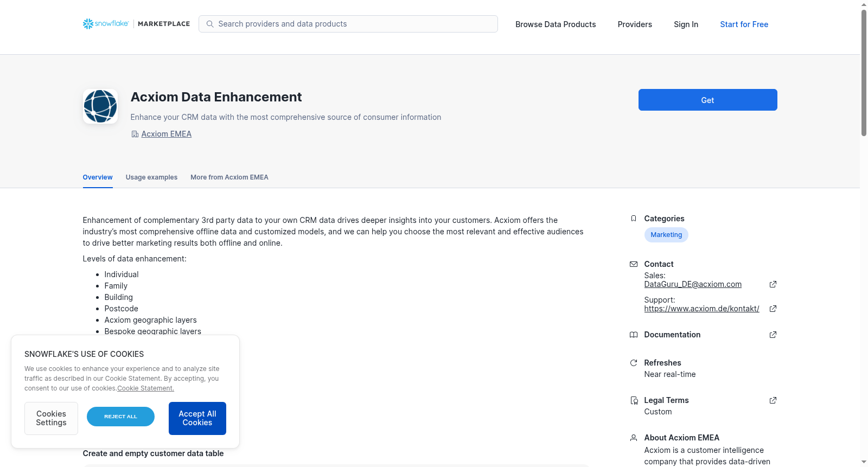This screenshot has width=868, height=467.
Task: Click 'Family' list item
Action: pos(116,286)
